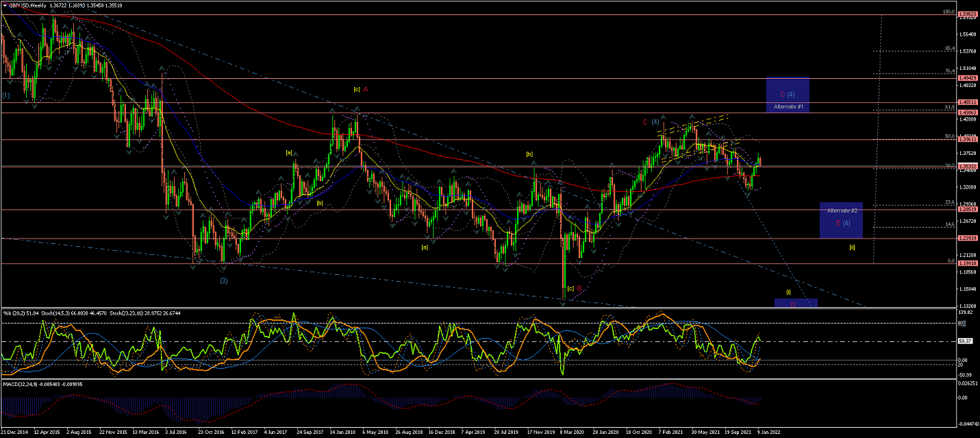The image size is (980, 438).
Task: Select the blue (1) wave label
Action: pyautogui.click(x=5, y=95)
